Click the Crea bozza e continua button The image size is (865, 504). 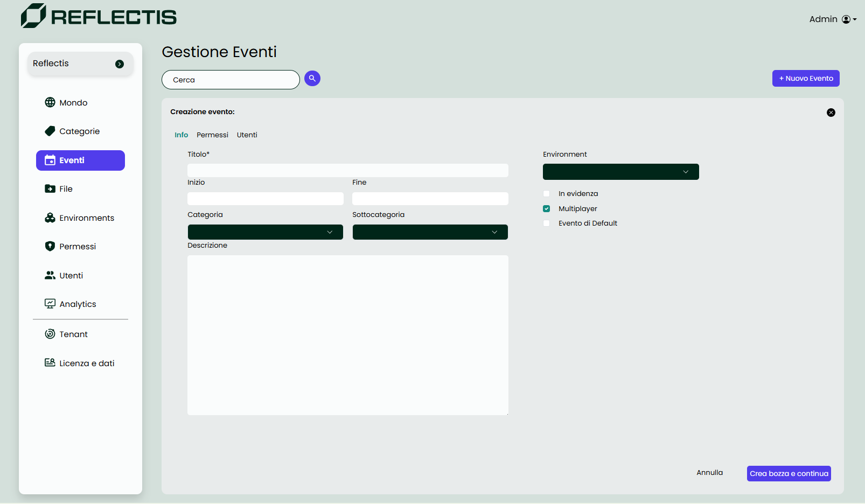789,473
